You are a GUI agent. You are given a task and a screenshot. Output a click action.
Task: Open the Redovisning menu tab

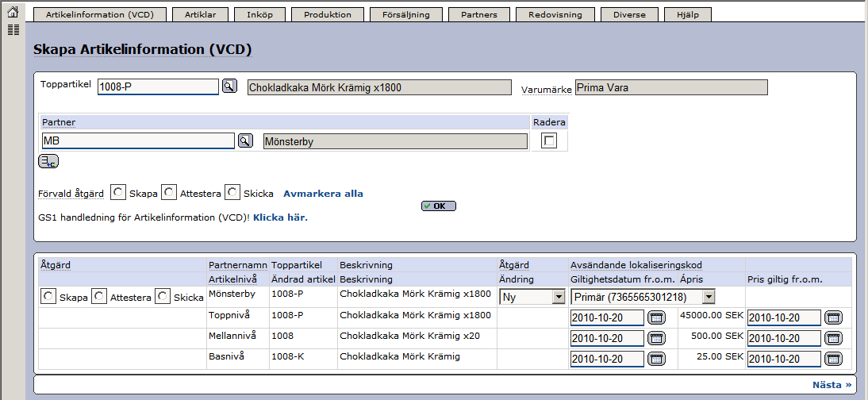coord(555,15)
